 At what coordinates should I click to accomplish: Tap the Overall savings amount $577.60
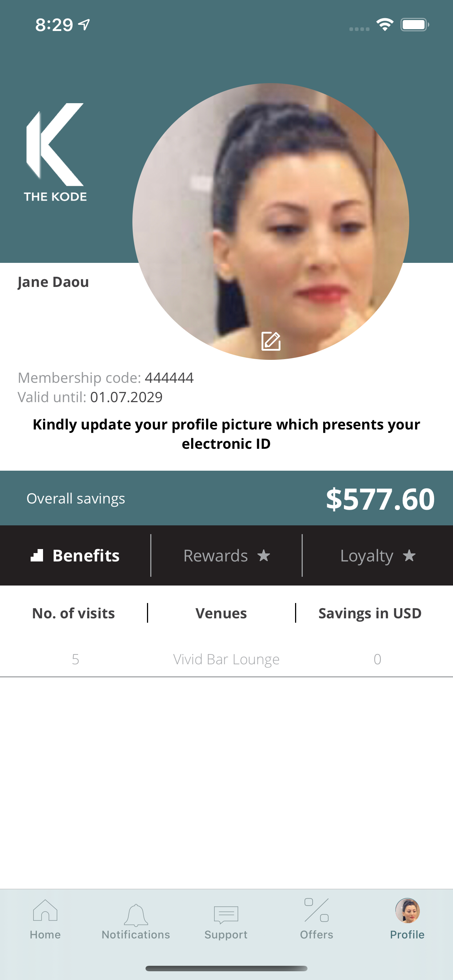point(380,499)
